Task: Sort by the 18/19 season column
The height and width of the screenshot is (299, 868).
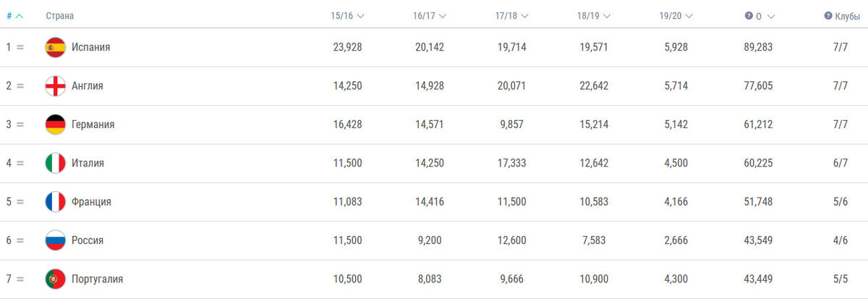Action: click(x=595, y=16)
